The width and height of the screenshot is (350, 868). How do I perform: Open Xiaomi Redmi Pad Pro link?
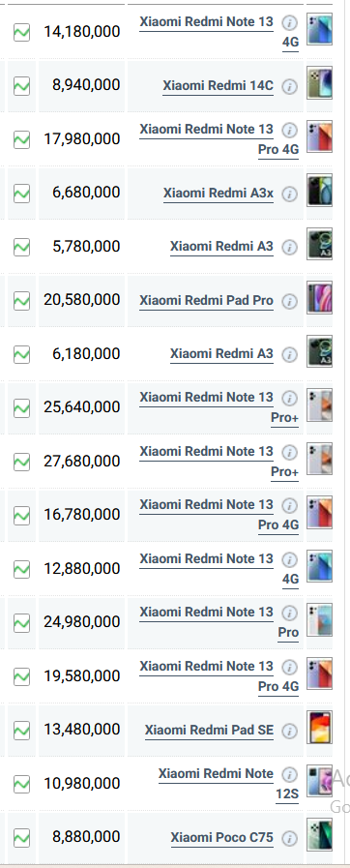tap(206, 301)
